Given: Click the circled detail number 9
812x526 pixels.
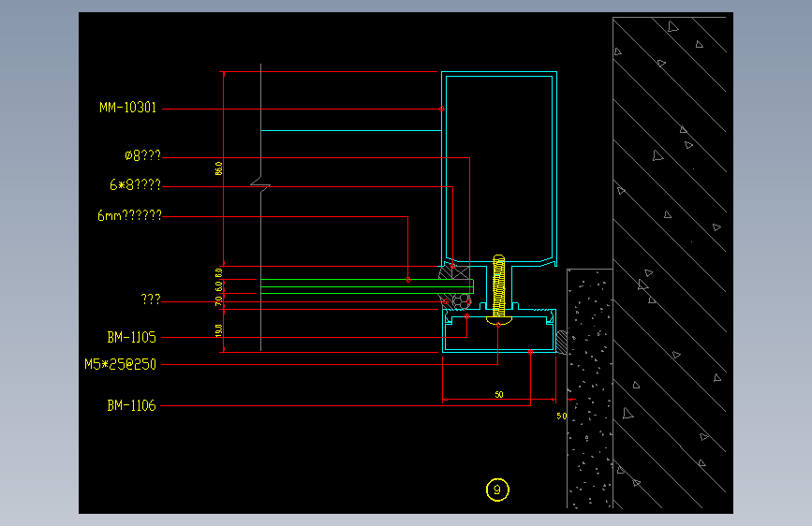Looking at the screenshot, I should pyautogui.click(x=497, y=489).
